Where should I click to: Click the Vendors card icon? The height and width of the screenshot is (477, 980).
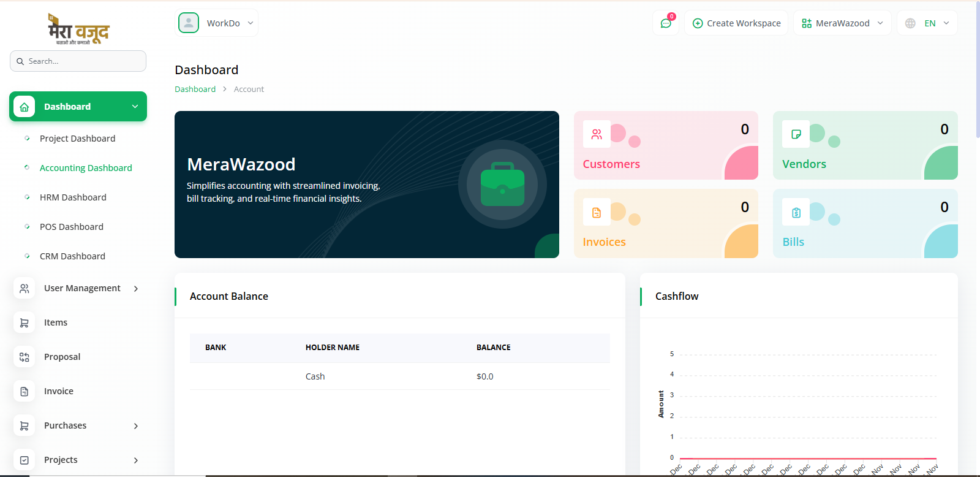tap(796, 134)
